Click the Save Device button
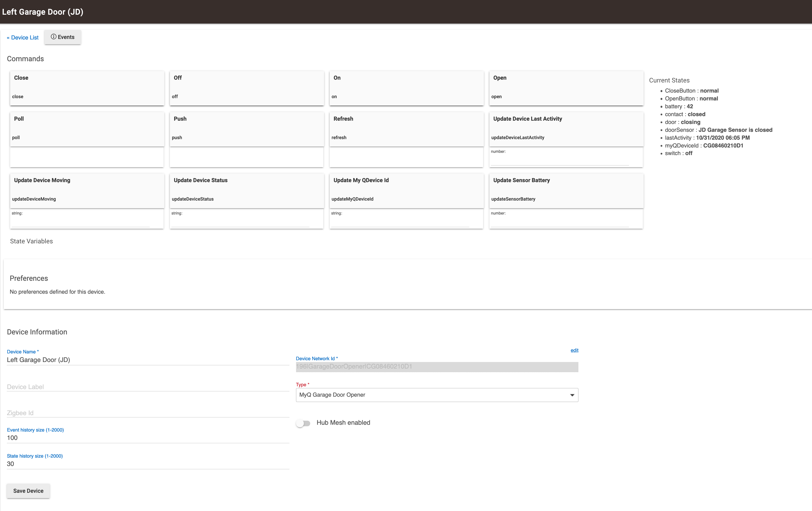812x511 pixels. point(28,491)
